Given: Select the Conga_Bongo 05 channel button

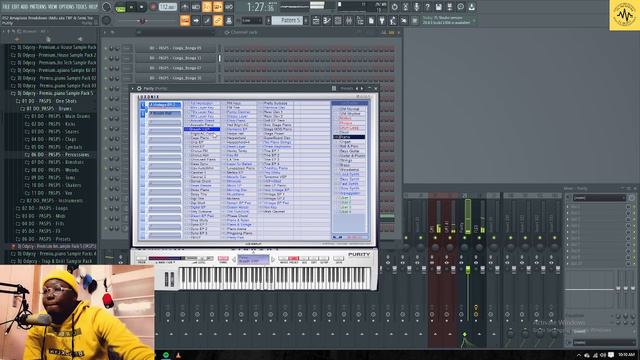Looking at the screenshot, I should (x=176, y=48).
